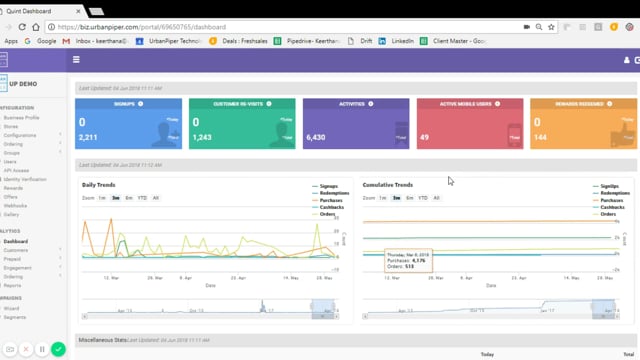Reload the page with browser refresh icon

tap(22, 27)
